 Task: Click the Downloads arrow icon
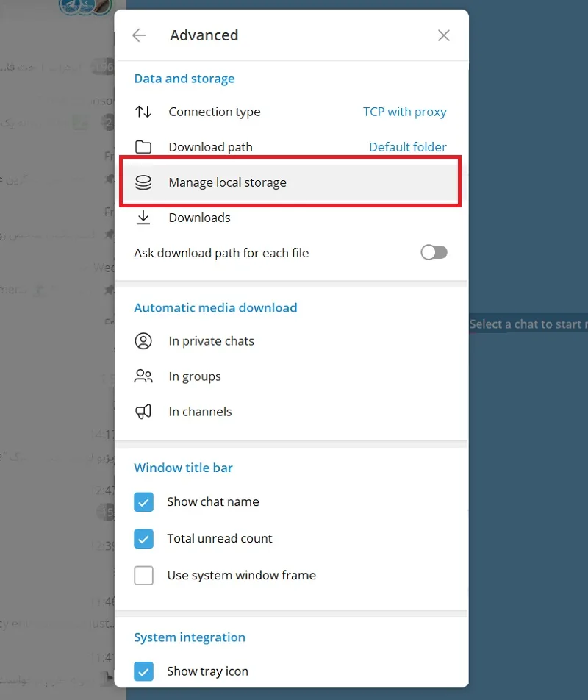coord(143,218)
